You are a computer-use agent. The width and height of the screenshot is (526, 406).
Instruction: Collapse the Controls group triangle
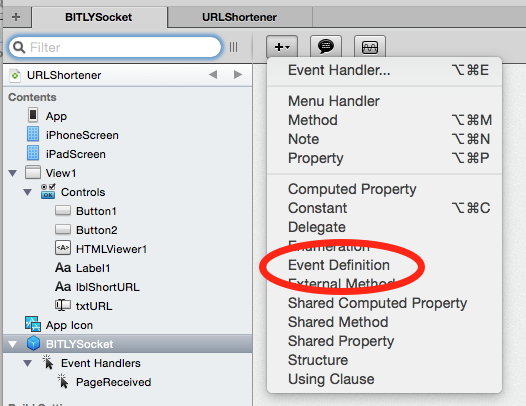coord(28,192)
